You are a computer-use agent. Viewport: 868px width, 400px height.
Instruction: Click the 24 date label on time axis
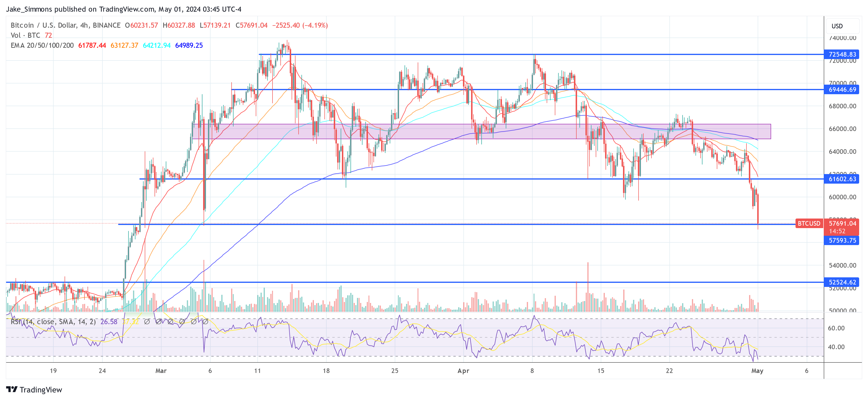pyautogui.click(x=102, y=371)
